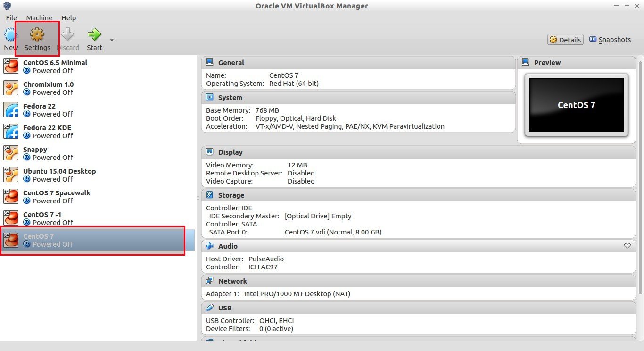
Task: Click the "768 MB" base memory value
Action: click(x=267, y=110)
